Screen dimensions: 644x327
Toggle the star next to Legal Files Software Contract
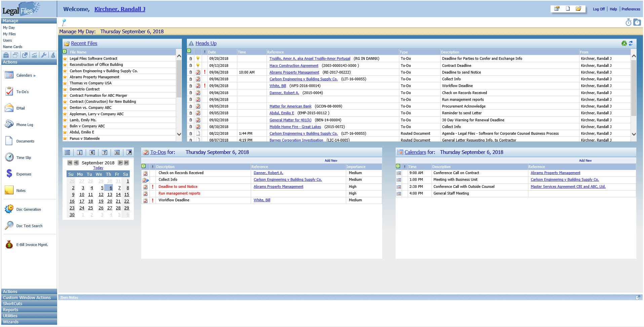click(65, 58)
